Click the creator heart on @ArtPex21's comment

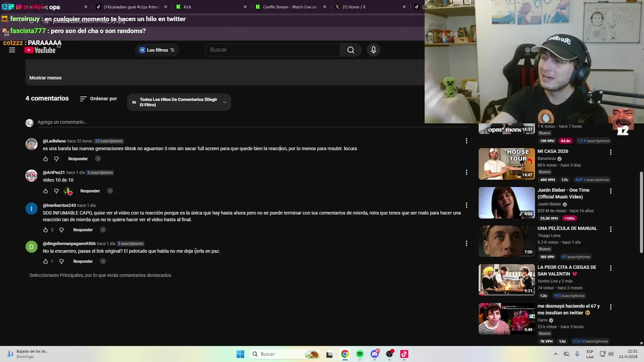click(x=68, y=191)
